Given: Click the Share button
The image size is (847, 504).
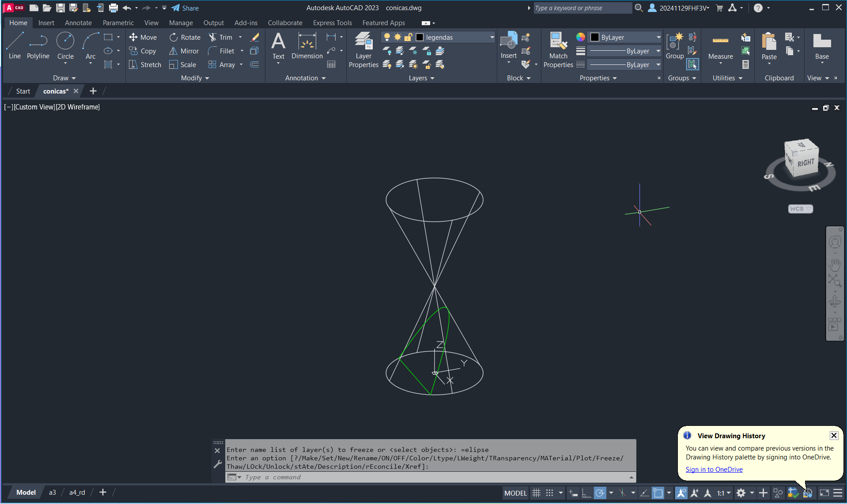Looking at the screenshot, I should [185, 8].
